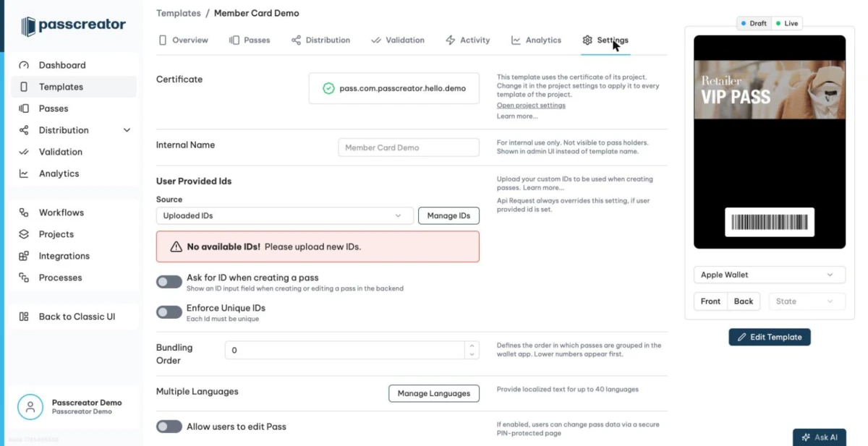Click the Bundling Order number field

click(346, 350)
